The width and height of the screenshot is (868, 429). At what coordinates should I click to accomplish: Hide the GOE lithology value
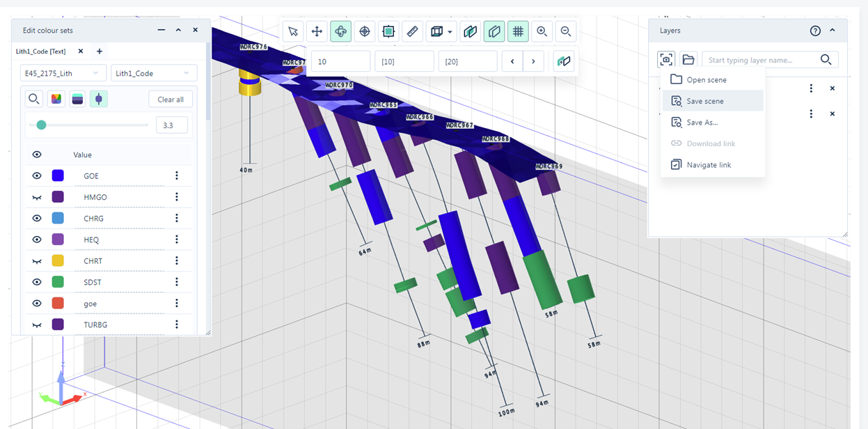click(37, 176)
